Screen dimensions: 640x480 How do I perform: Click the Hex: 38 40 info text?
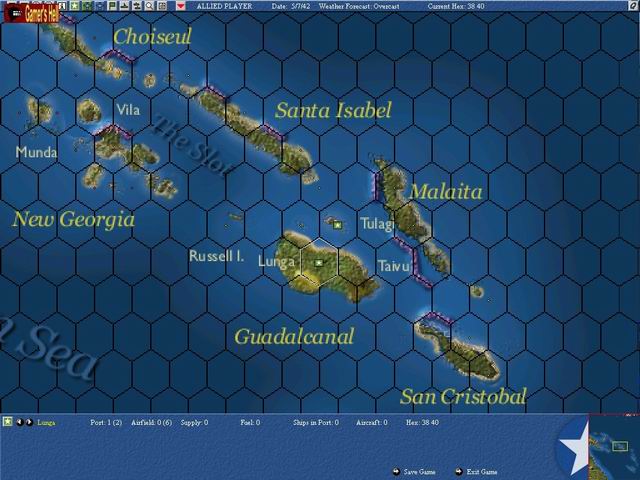coord(422,422)
